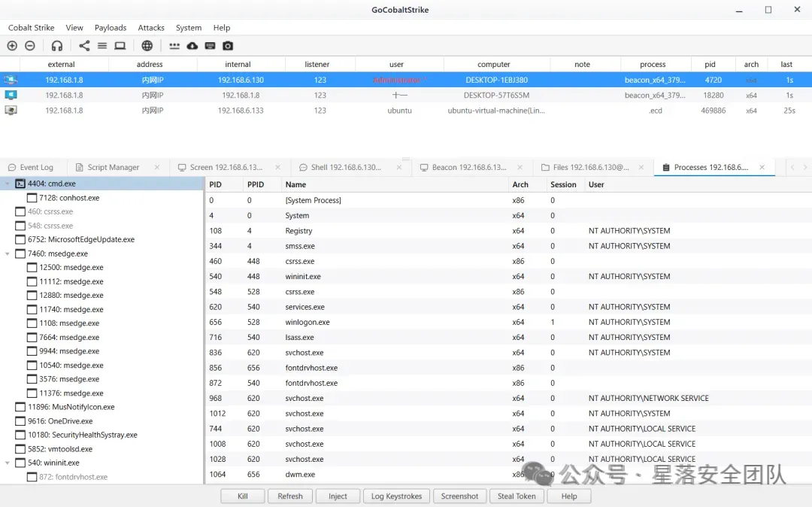The width and height of the screenshot is (812, 507).
Task: Open the Help menu in menu bar
Action: coord(222,27)
